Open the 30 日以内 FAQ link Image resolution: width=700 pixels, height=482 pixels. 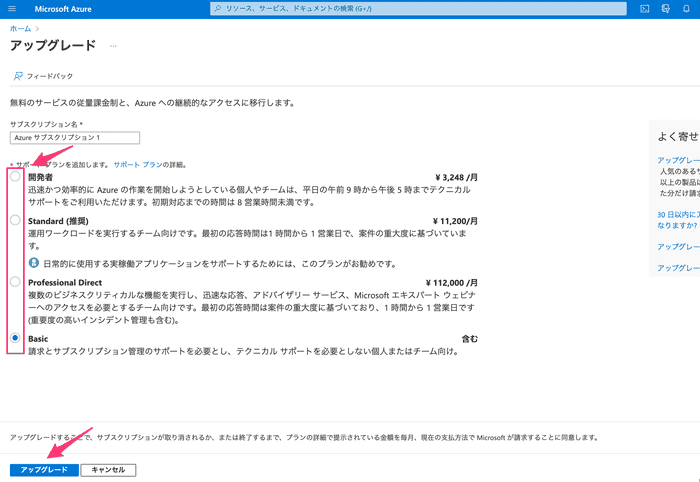[678, 220]
